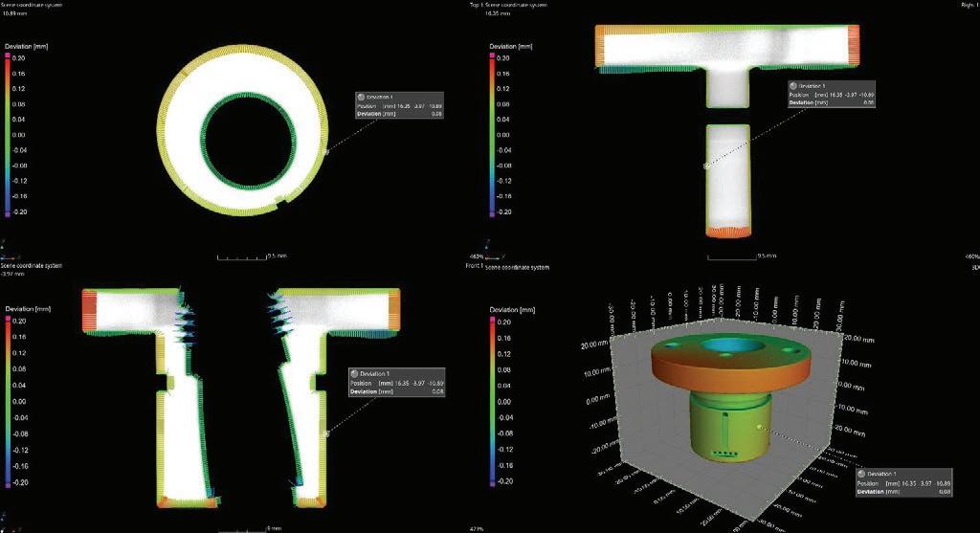Click the deviation color bar in the Front view
980x533 pixels.
point(8,401)
